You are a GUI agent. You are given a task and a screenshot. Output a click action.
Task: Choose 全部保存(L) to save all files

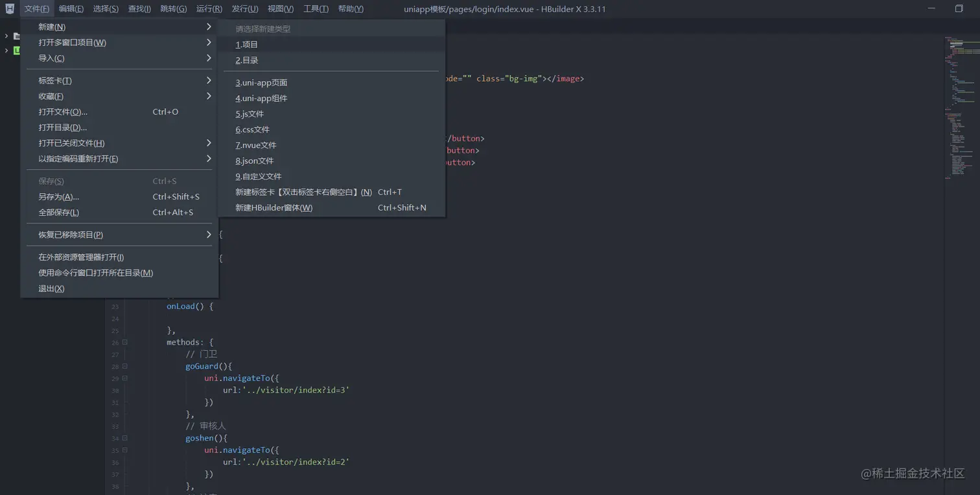click(119, 212)
